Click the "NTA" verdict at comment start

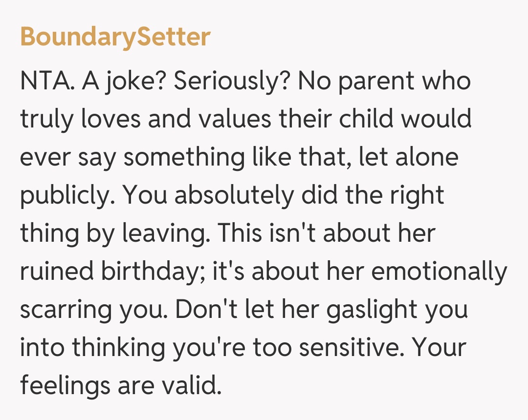(x=46, y=82)
